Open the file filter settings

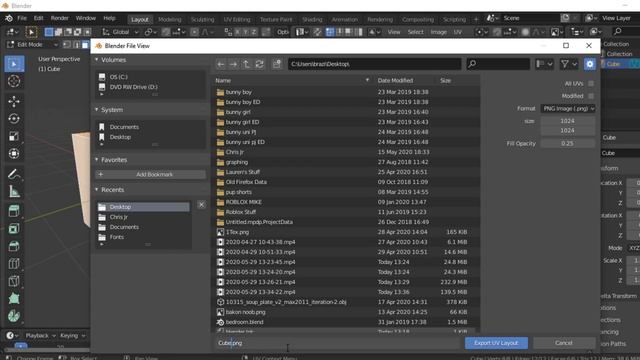[569, 64]
